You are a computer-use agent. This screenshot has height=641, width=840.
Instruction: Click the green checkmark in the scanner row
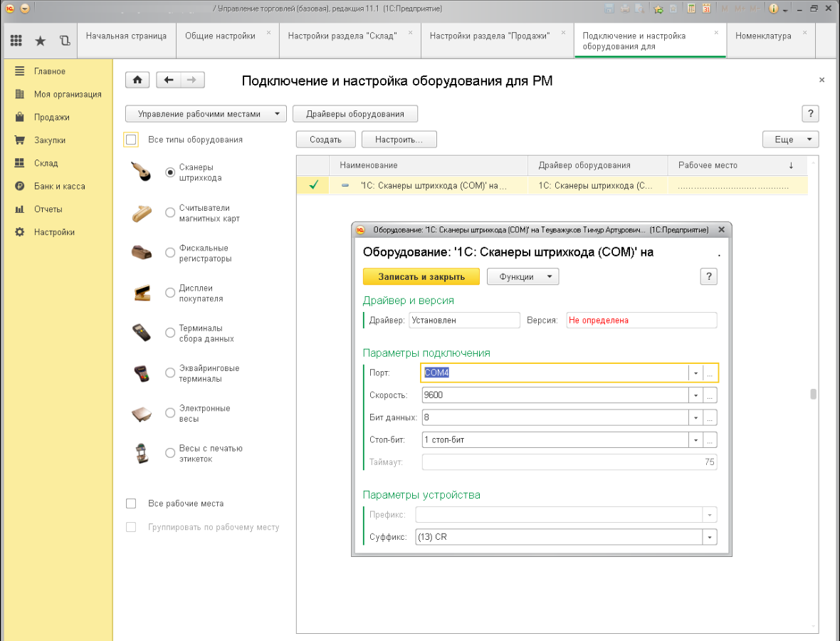coord(313,185)
